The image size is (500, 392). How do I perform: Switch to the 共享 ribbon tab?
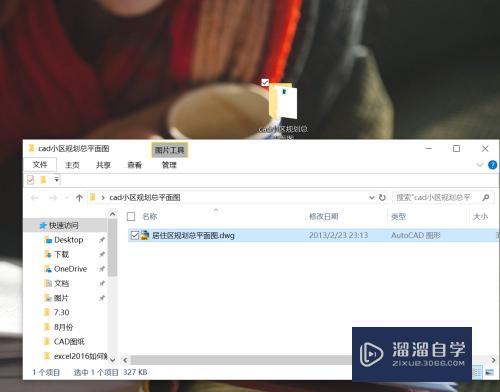(x=103, y=165)
